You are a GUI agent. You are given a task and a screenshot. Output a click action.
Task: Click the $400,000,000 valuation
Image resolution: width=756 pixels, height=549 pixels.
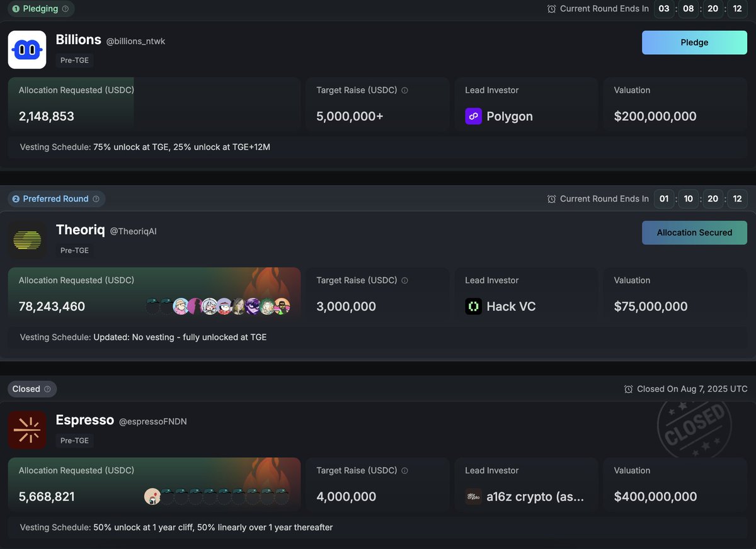pos(655,497)
